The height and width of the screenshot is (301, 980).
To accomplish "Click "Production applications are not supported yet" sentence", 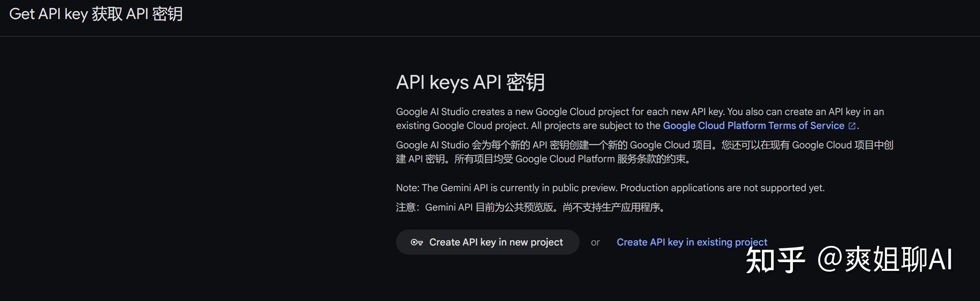I will click(x=722, y=188).
